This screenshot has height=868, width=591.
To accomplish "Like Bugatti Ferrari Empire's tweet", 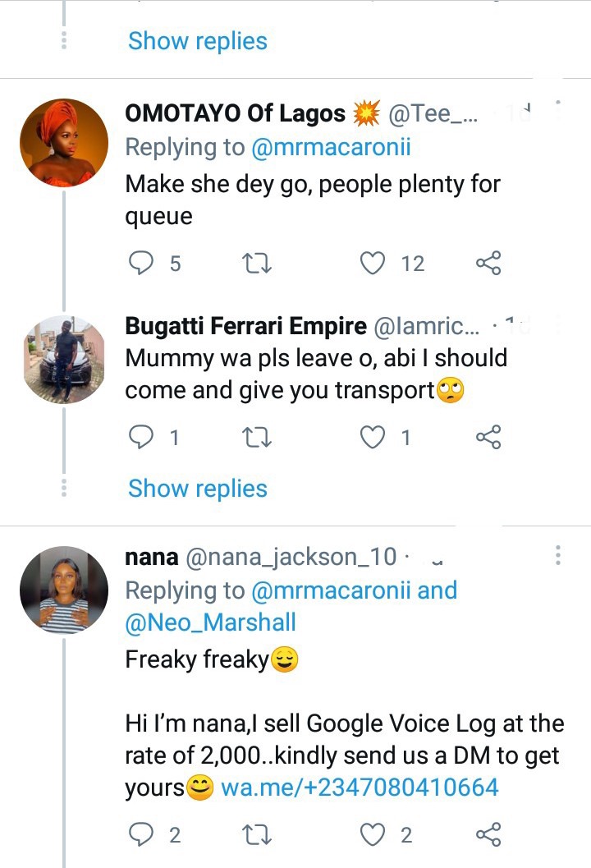I will tap(373, 438).
